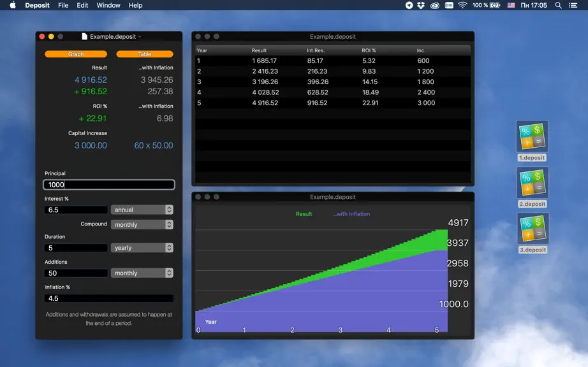This screenshot has width=588, height=367.
Task: Click the Principal input field
Action: pyautogui.click(x=109, y=185)
